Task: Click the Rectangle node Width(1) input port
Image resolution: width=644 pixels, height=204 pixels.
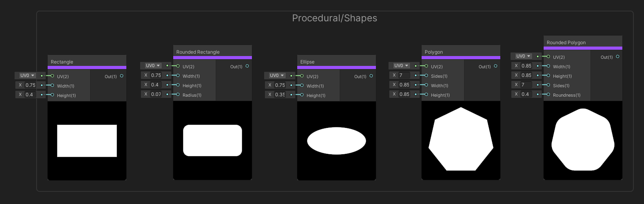Action: point(52,85)
